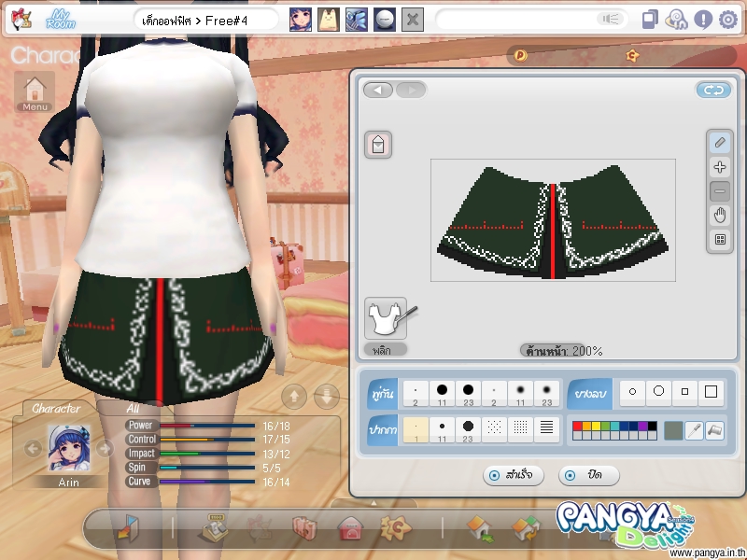Go to previous character with left arrow
747x560 pixels.
(x=33, y=448)
